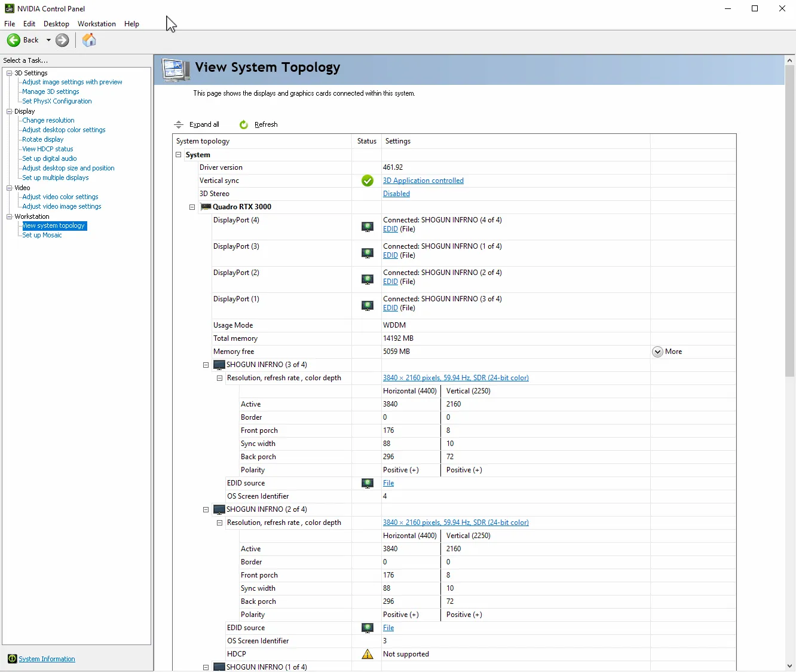This screenshot has height=672, width=796.
Task: Select Manage 3D settings in task tree
Action: [x=51, y=91]
